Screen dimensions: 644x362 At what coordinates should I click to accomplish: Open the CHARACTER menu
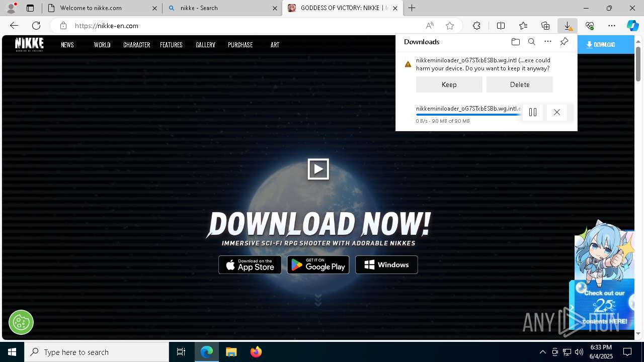click(137, 45)
